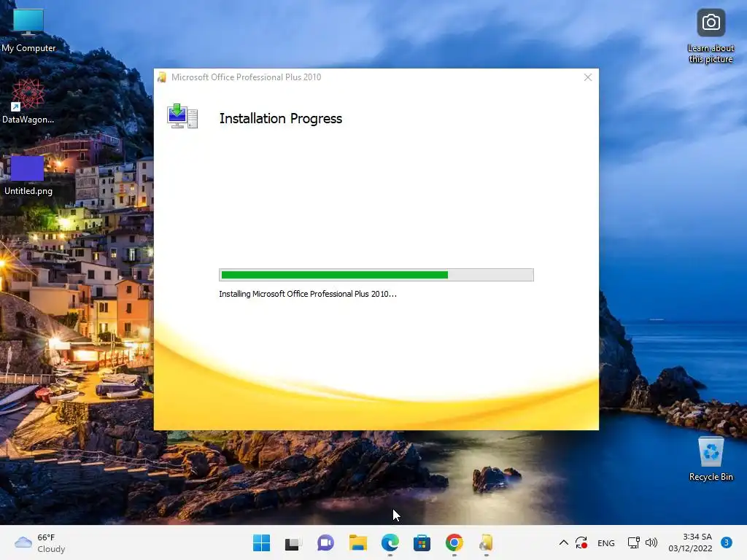Click the Office installer title bar icon

pos(162,77)
